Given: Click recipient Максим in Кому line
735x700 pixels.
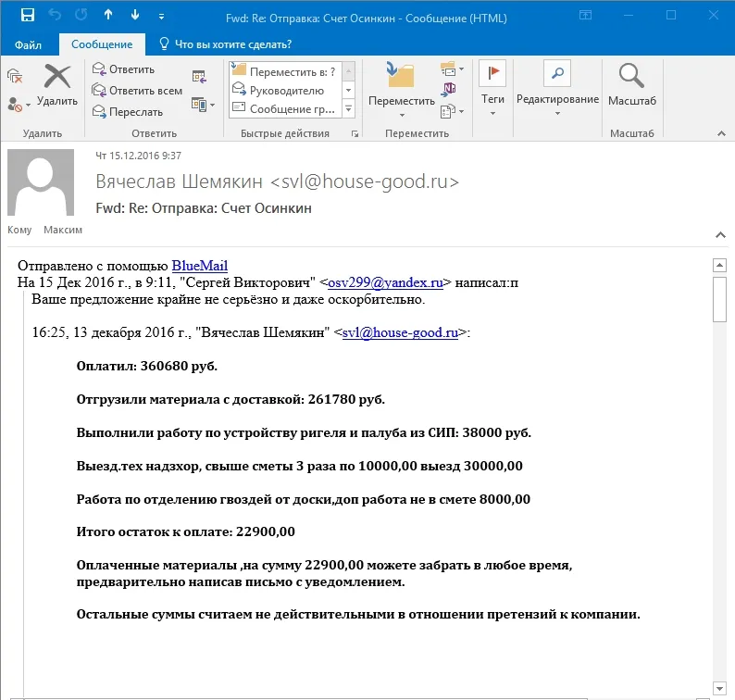Looking at the screenshot, I should point(63,230).
